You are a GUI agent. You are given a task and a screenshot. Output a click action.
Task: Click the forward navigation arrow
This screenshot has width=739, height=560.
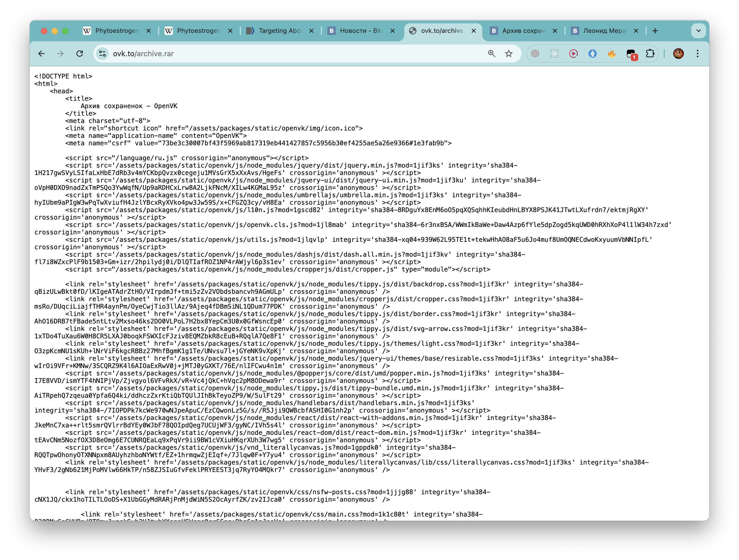click(x=60, y=54)
